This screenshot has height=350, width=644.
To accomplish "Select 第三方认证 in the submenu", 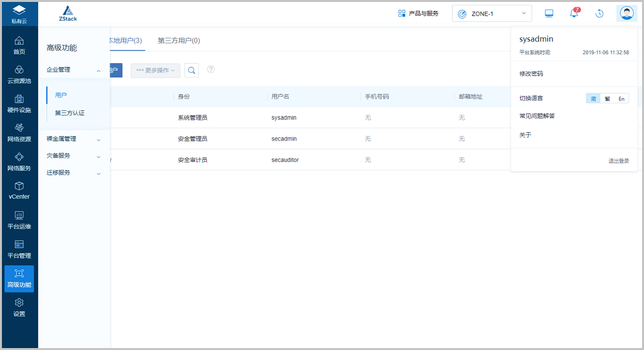I will (x=70, y=113).
